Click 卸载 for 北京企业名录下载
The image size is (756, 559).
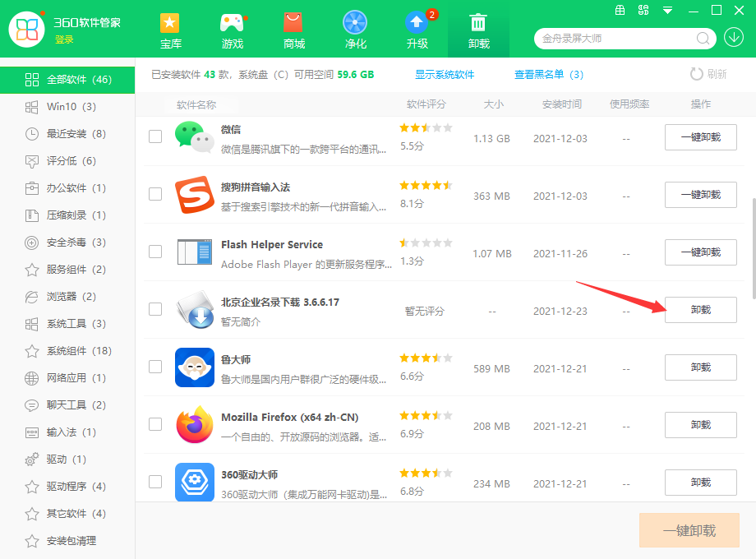coord(701,310)
